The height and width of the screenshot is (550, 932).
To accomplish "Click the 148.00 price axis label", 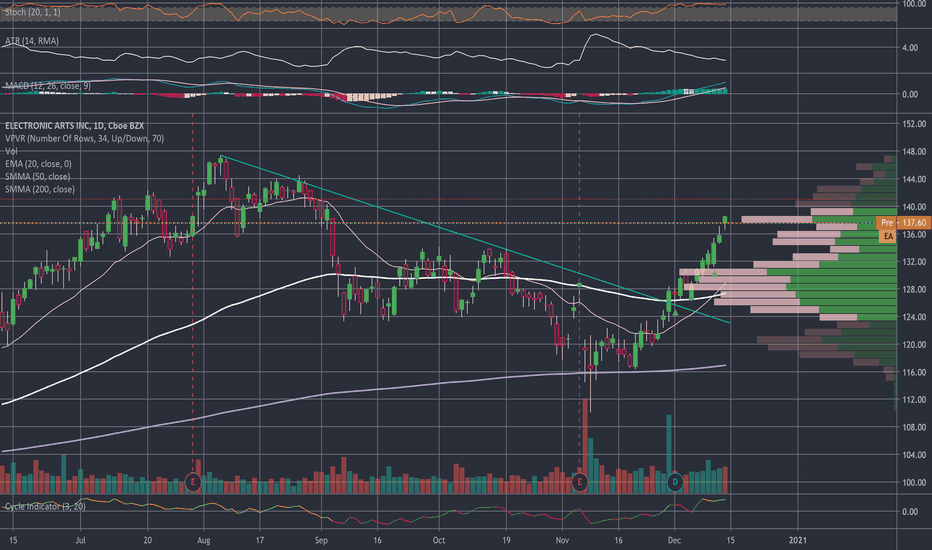I will click(x=914, y=152).
